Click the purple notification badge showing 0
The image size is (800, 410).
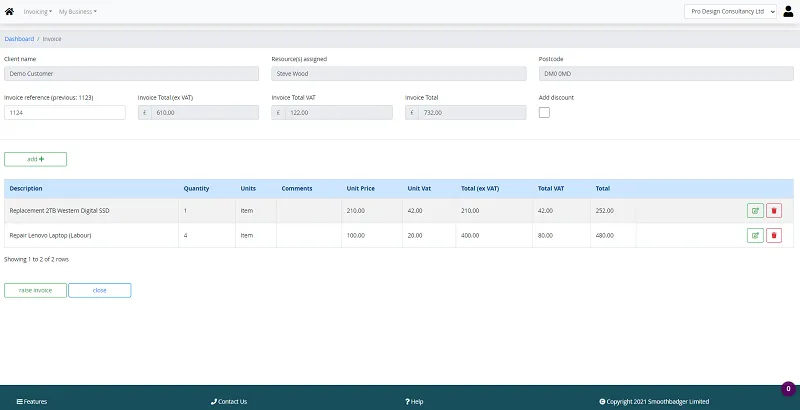(x=788, y=389)
